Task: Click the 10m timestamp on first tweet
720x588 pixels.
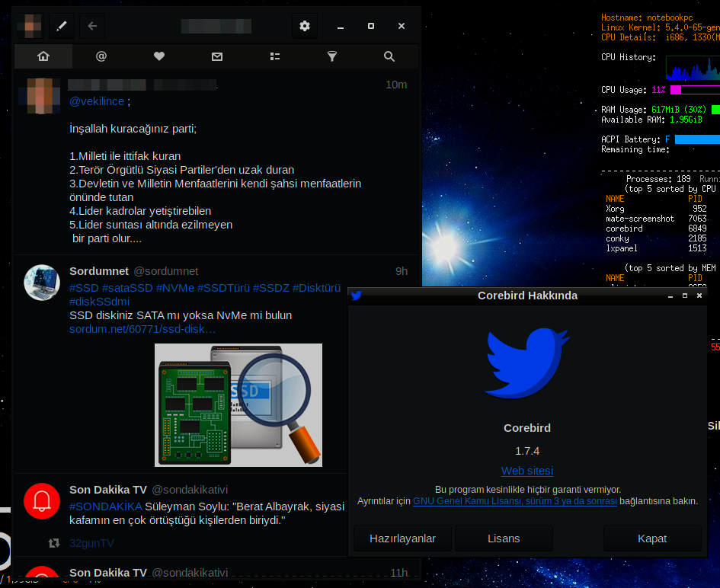Action: point(396,85)
